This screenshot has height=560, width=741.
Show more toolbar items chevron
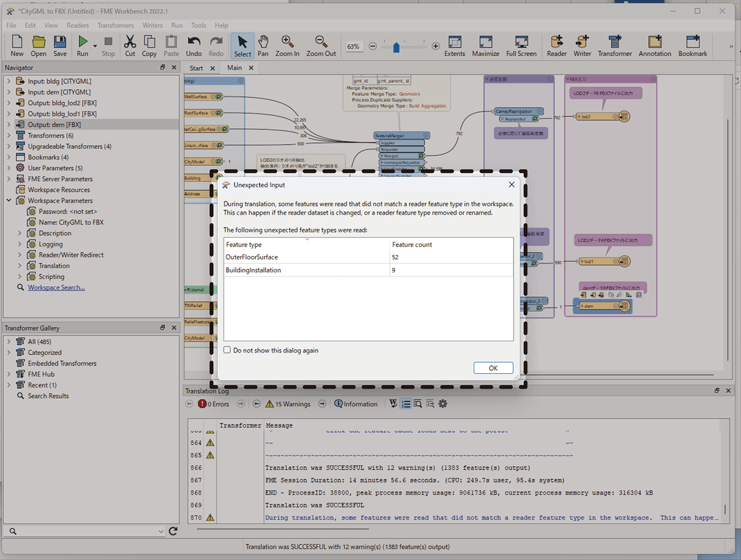click(731, 47)
